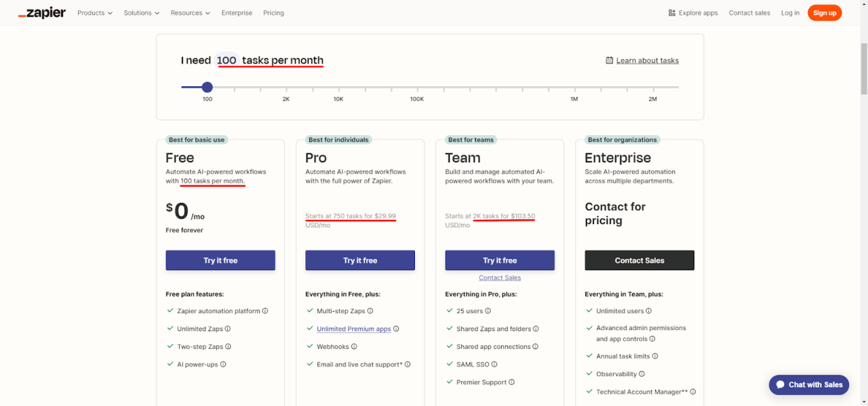Click the 100 tasks number field
This screenshot has height=406, width=868.
(226, 60)
